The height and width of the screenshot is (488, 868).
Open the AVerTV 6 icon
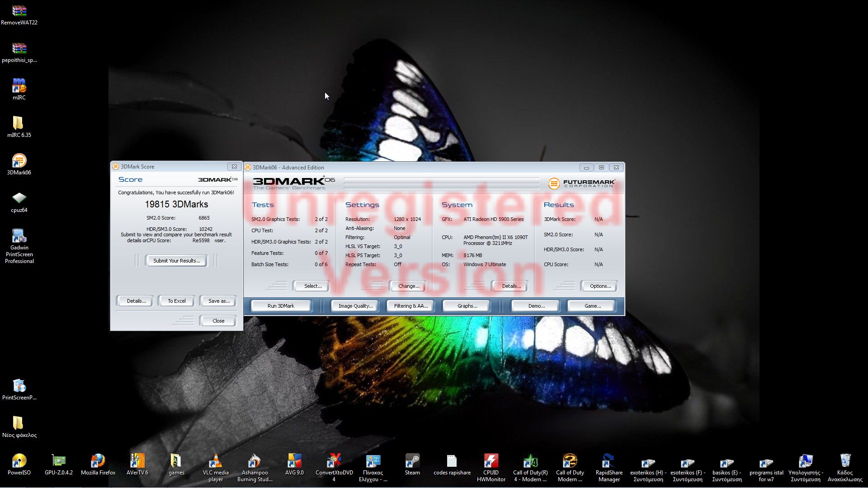[137, 461]
